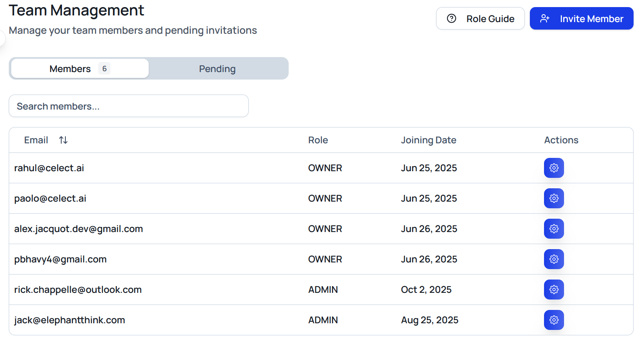Image resolution: width=644 pixels, height=342 pixels.
Task: Switch to the Pending tab
Action: click(217, 69)
